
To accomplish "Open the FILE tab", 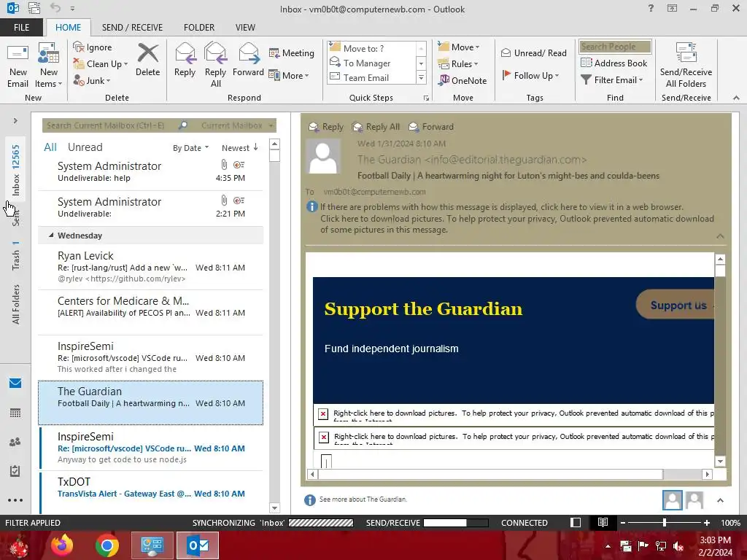I will 21,28.
